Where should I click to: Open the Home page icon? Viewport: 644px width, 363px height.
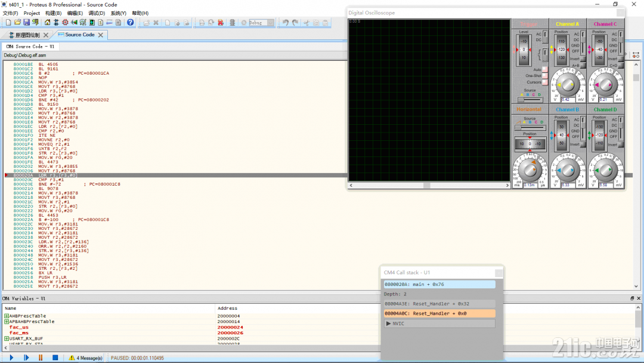(x=47, y=23)
